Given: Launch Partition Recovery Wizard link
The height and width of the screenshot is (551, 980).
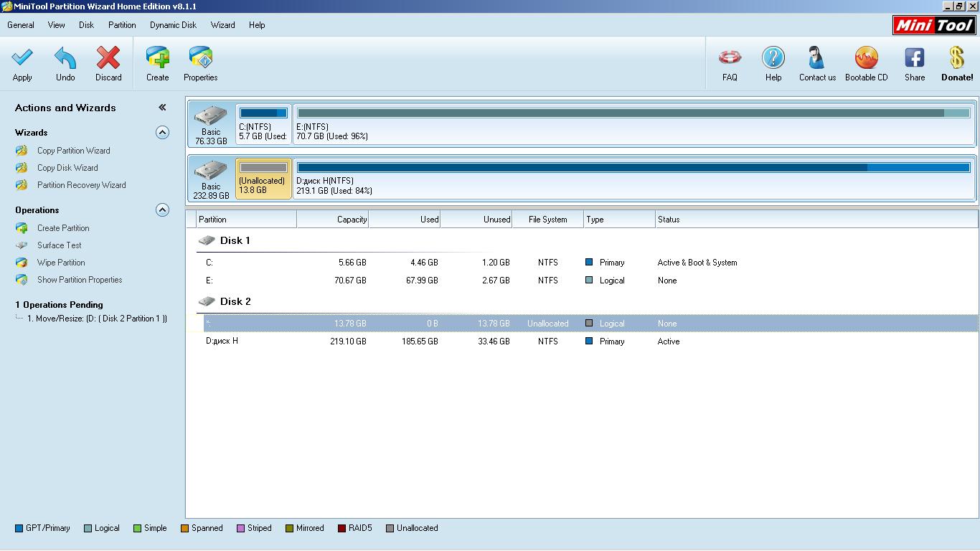Looking at the screenshot, I should click(x=82, y=185).
